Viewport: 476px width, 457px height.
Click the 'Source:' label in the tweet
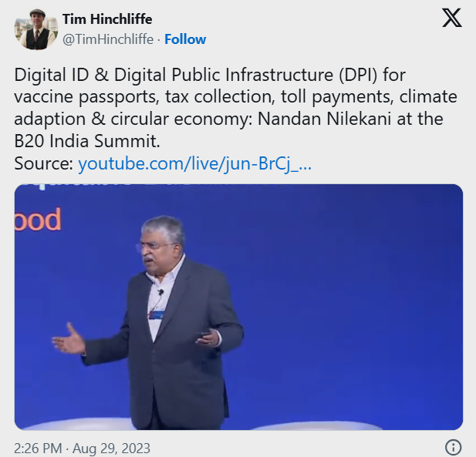coord(44,163)
